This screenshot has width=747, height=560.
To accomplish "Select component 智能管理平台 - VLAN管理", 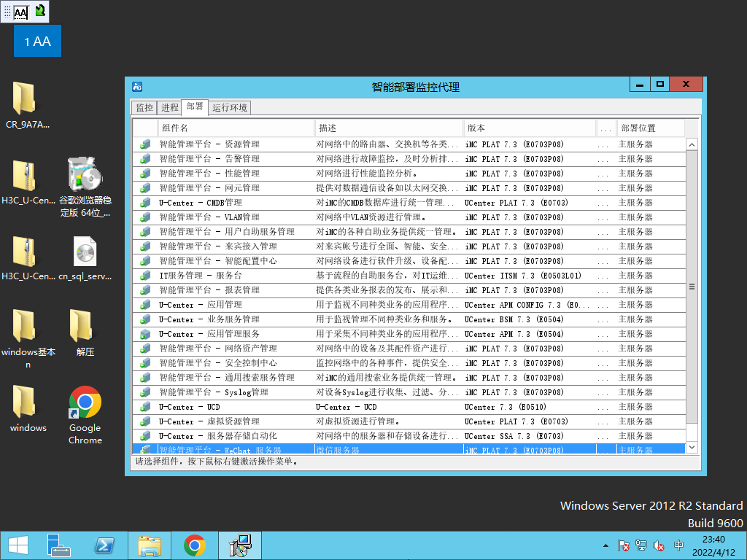I will click(209, 217).
